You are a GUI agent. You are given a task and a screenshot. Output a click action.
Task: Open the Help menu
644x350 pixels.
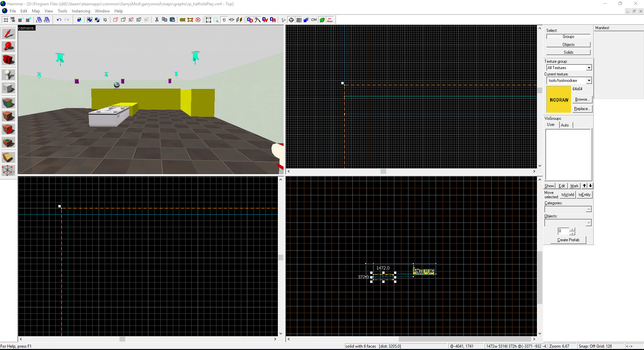point(118,11)
